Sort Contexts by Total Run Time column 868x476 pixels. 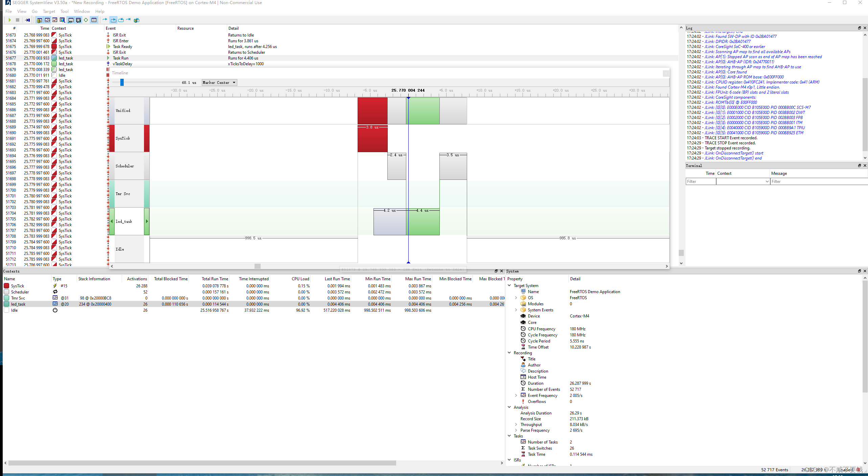coord(215,279)
